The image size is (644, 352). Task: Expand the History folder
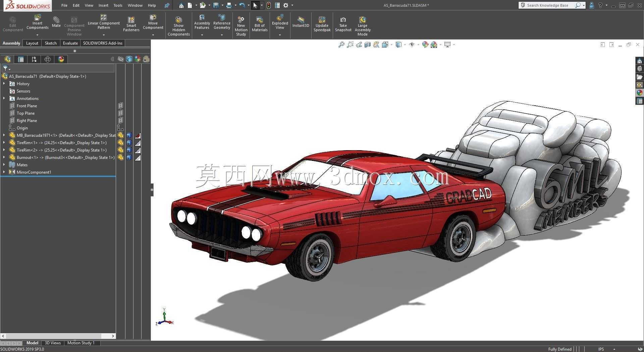4,84
